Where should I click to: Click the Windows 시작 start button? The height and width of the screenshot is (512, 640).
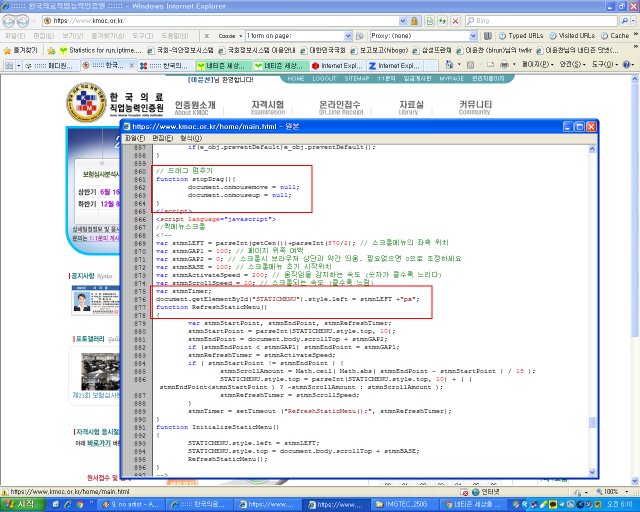point(22,504)
